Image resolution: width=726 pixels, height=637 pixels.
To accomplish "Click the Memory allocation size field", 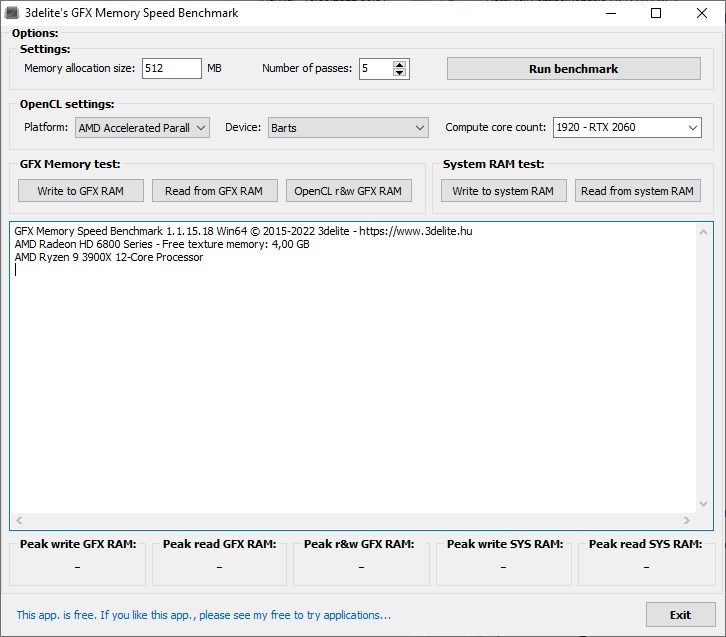I will pos(172,69).
